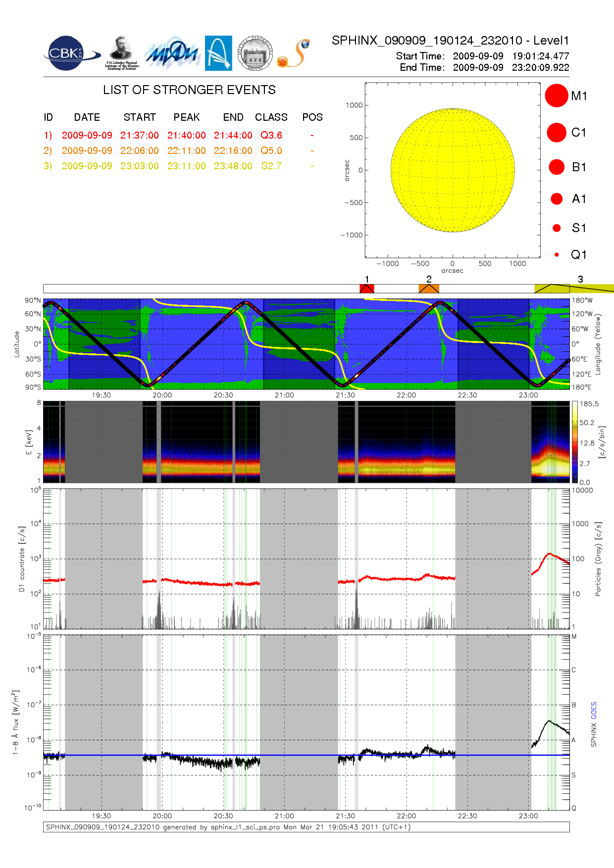Click event 3 peak time 23:11:00
Screen dimensions: 614x868
(x=186, y=166)
